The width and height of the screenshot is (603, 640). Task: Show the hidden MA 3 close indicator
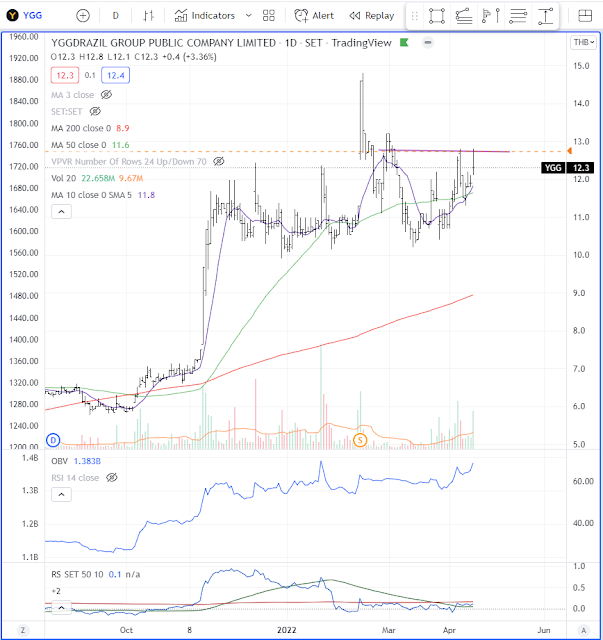pyautogui.click(x=106, y=95)
